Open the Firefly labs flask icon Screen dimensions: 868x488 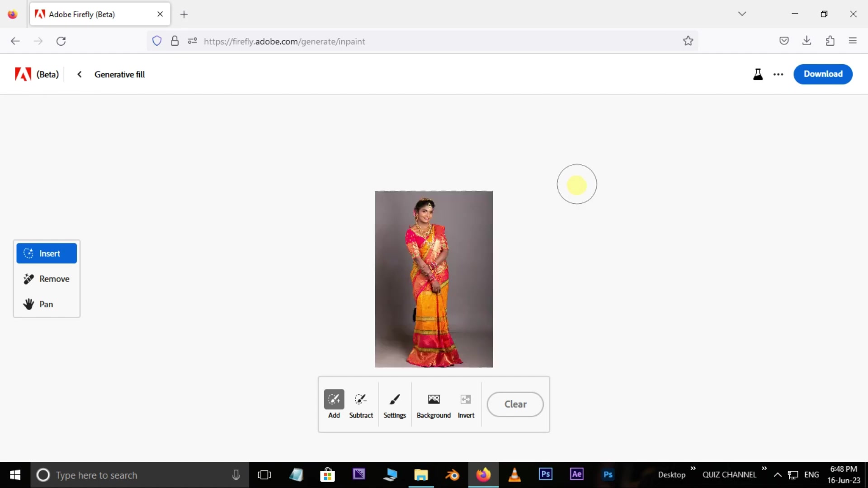[758, 74]
